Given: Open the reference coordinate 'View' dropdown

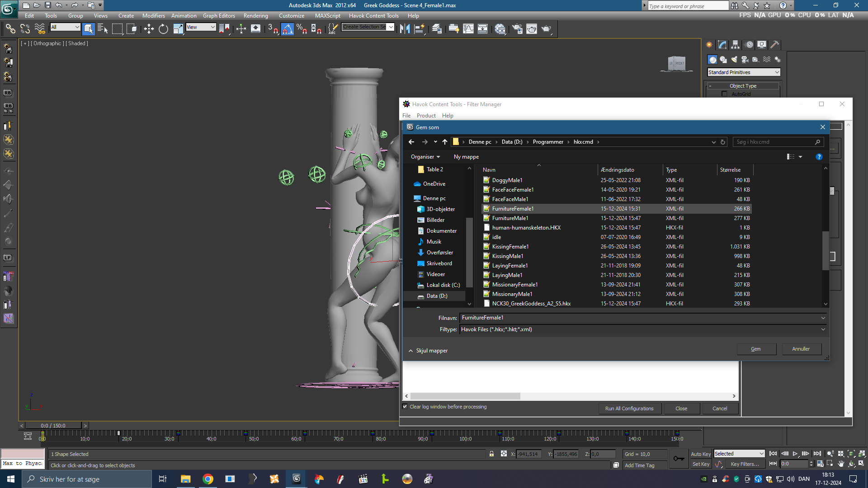Looking at the screenshot, I should pos(201,27).
